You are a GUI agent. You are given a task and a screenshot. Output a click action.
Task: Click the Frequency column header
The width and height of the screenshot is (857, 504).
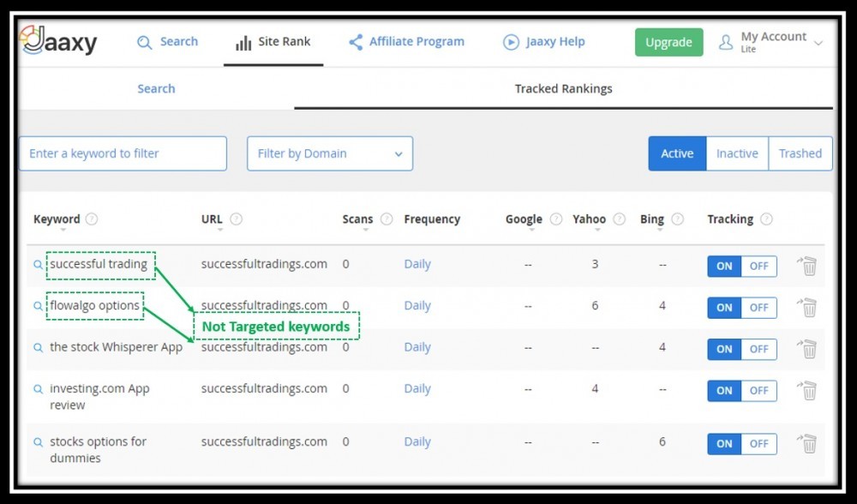pos(432,219)
